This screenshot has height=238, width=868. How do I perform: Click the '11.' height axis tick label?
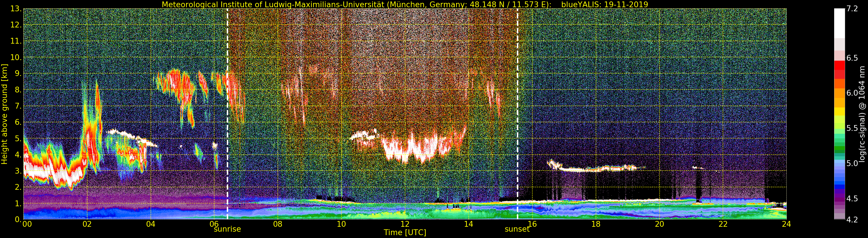[16, 41]
